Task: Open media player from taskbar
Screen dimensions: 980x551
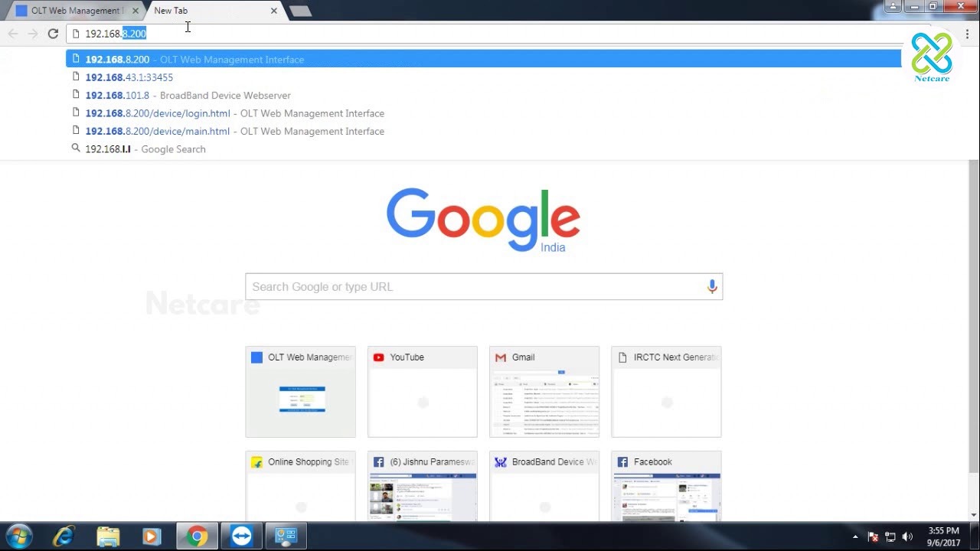Action: coord(152,536)
